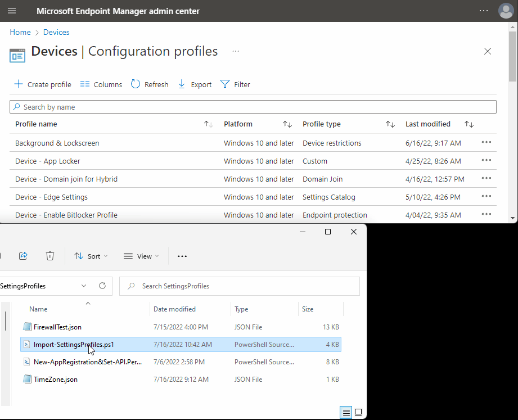The height and width of the screenshot is (420, 518).
Task: Expand the View dropdown
Action: tap(141, 256)
